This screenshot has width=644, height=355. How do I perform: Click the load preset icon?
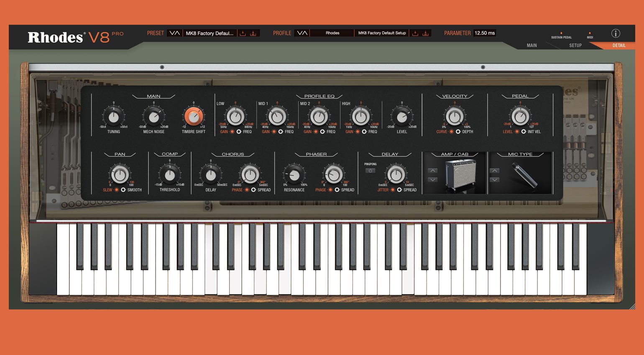[x=243, y=33]
